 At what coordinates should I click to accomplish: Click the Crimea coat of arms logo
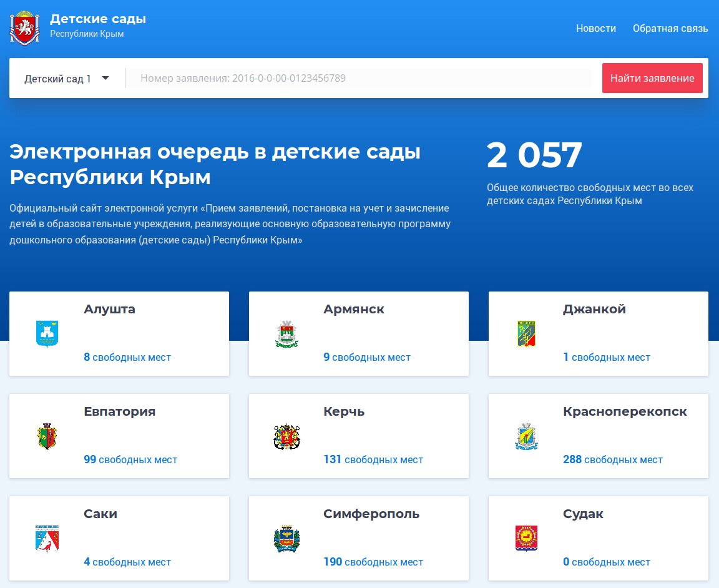click(24, 27)
